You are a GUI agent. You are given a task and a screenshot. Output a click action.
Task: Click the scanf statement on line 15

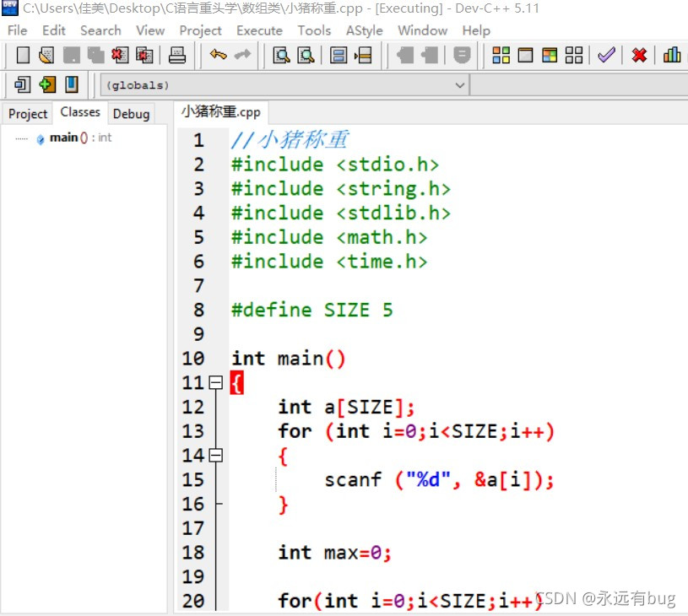click(x=439, y=480)
